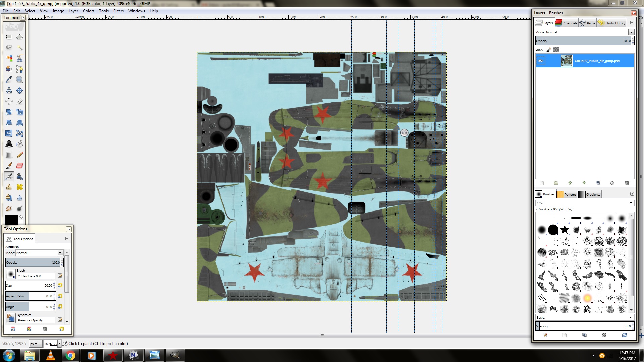
Task: Toggle link Angle to brush default
Action: click(x=60, y=307)
